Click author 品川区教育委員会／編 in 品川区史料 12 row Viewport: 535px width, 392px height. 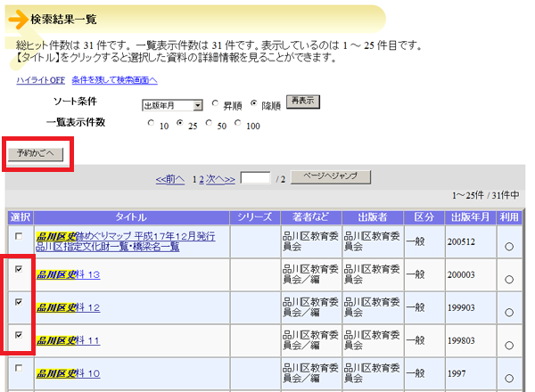[x=310, y=307]
